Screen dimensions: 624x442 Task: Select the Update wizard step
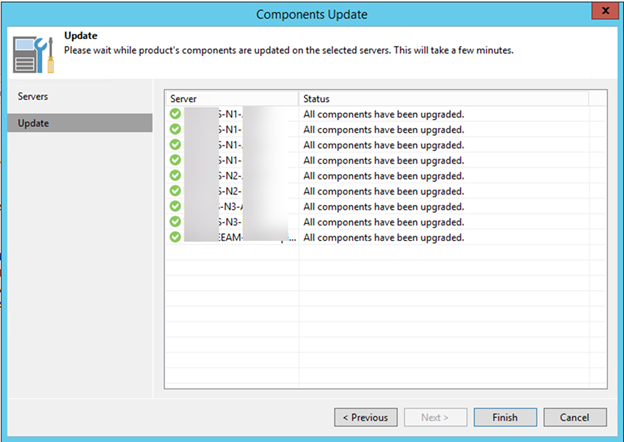click(x=33, y=123)
